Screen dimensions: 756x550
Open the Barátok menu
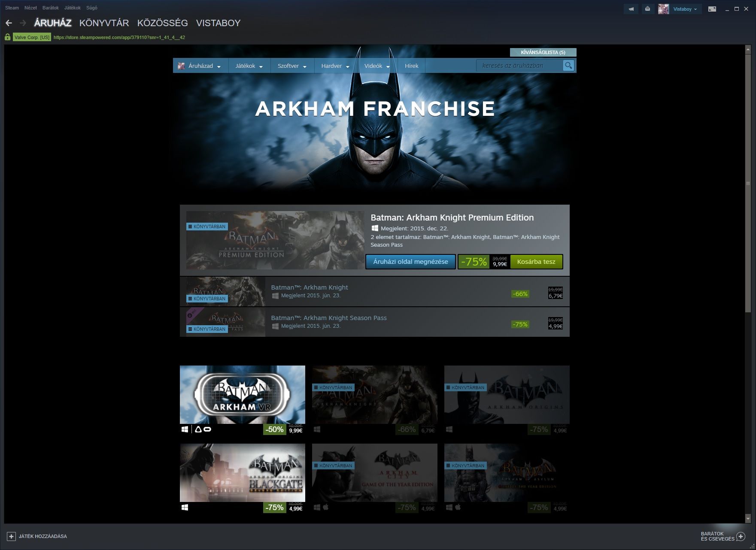click(x=51, y=8)
